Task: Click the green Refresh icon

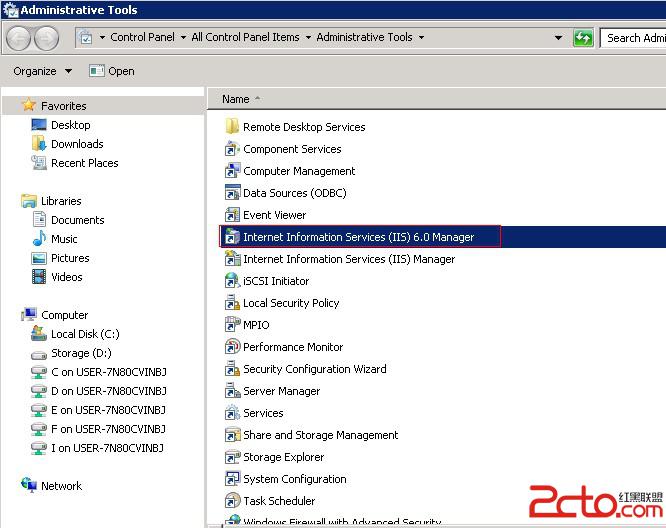Action: [x=583, y=38]
